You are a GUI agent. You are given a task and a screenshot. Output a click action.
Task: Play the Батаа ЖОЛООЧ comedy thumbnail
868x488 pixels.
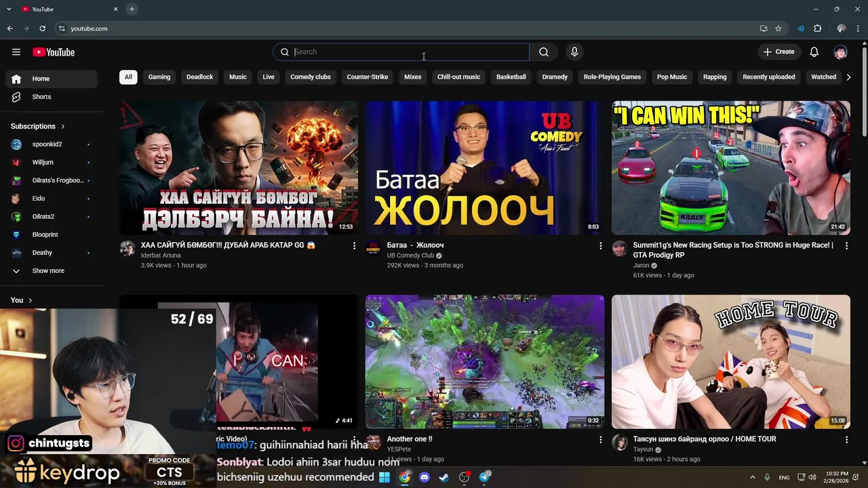pos(485,168)
